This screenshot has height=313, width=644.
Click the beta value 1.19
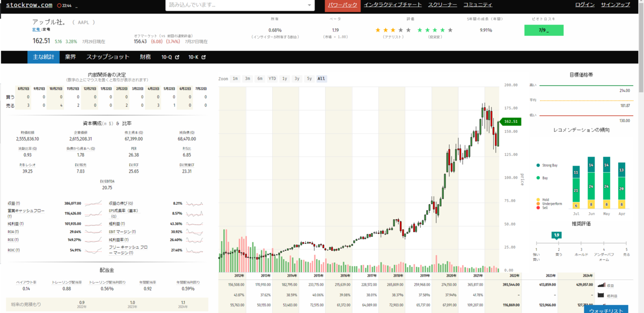pyautogui.click(x=335, y=31)
